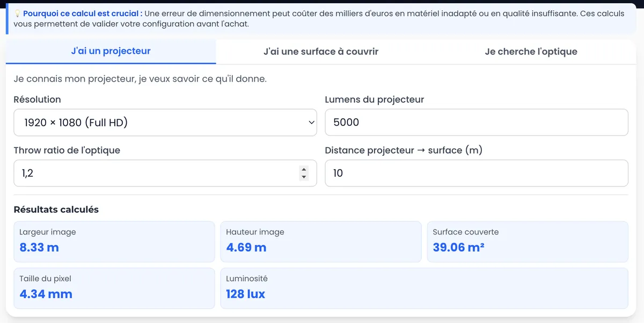This screenshot has height=323, width=644.
Task: Open the 'Je cherche l'optique' tab
Action: [531, 51]
